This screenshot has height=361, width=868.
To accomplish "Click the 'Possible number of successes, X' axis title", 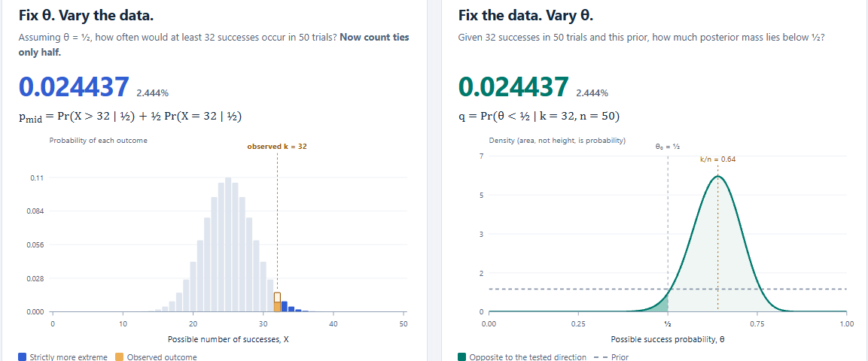I will coord(228,339).
